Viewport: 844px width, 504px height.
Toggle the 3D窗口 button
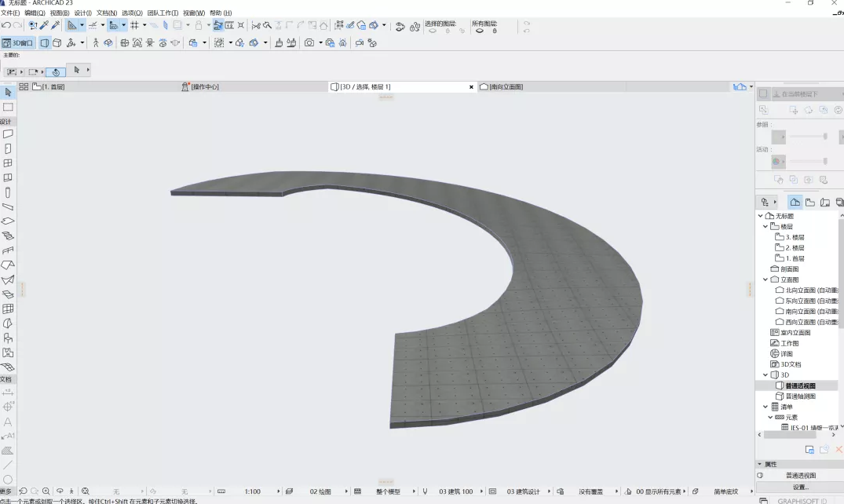[18, 42]
